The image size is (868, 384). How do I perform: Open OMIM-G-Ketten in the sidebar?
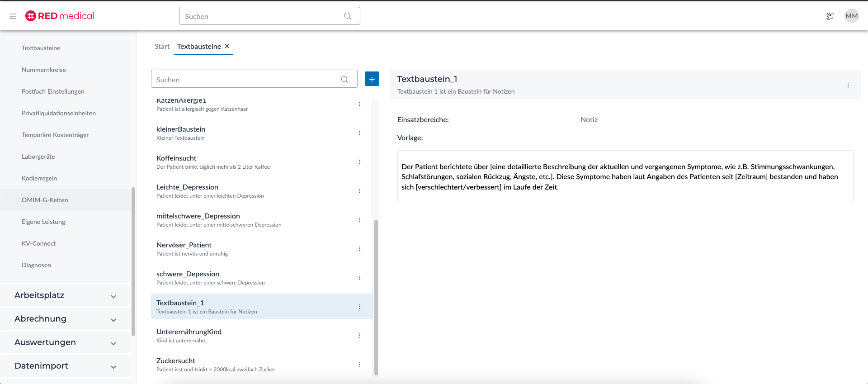(45, 200)
